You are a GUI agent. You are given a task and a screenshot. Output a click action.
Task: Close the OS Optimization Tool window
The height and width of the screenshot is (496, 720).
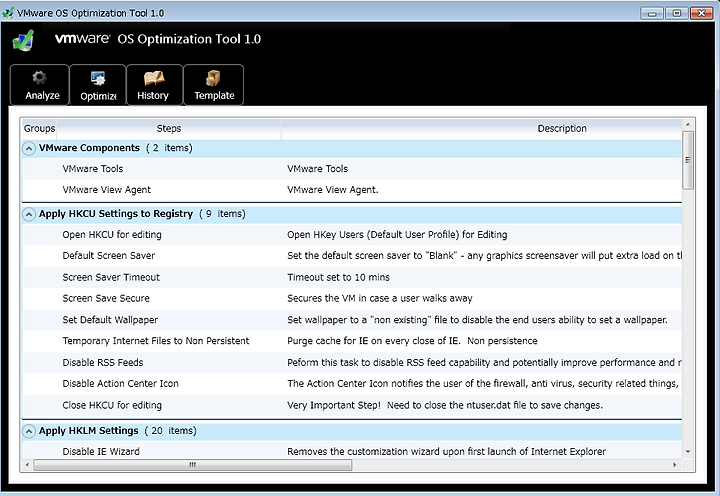(x=701, y=13)
